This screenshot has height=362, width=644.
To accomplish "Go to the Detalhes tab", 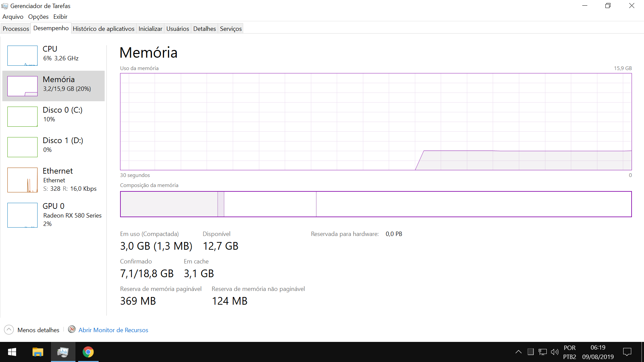I will 204,29.
